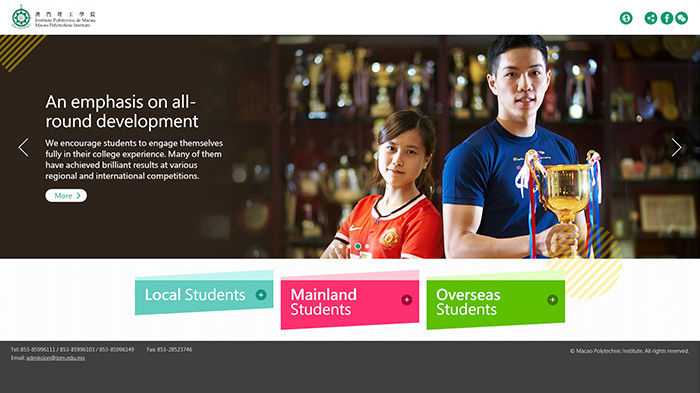Open the WeChat icon in header
The height and width of the screenshot is (393, 700).
[x=682, y=18]
